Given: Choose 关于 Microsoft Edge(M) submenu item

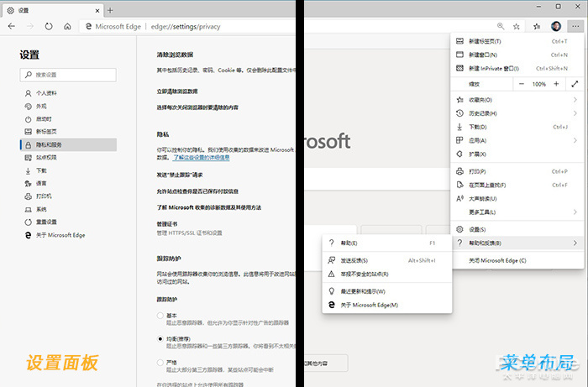Looking at the screenshot, I should 387,305.
